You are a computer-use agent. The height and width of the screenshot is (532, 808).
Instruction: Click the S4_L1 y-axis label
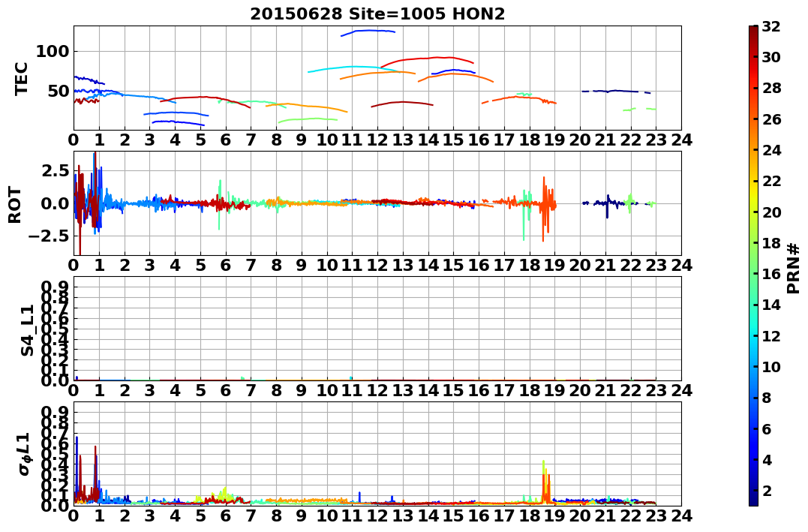click(27, 330)
